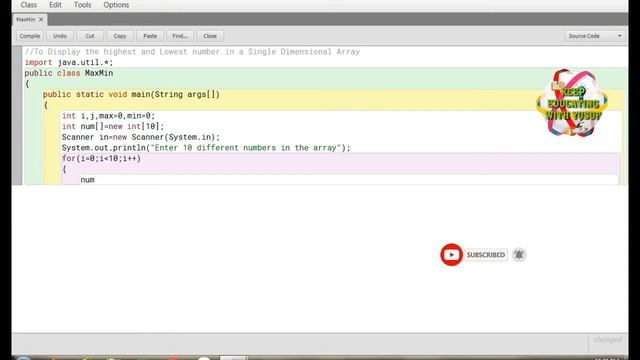Click the 'int num[]=new int[10];' line
The width and height of the screenshot is (640, 360).
113,126
